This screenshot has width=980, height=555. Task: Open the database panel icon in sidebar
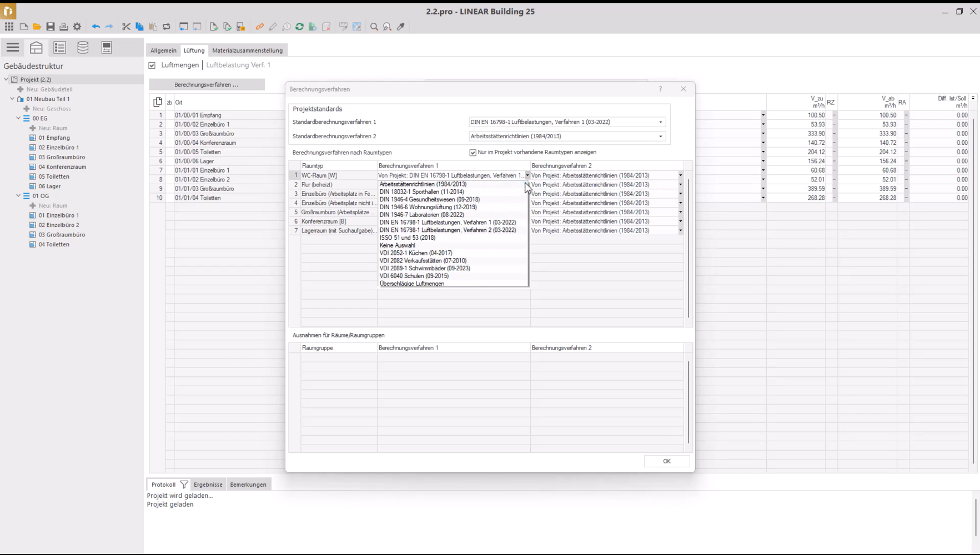[x=83, y=48]
